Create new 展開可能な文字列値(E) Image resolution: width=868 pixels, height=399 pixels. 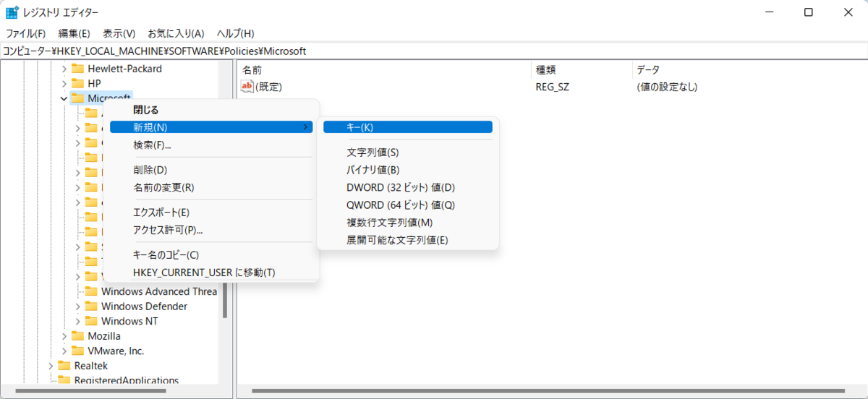(x=408, y=240)
